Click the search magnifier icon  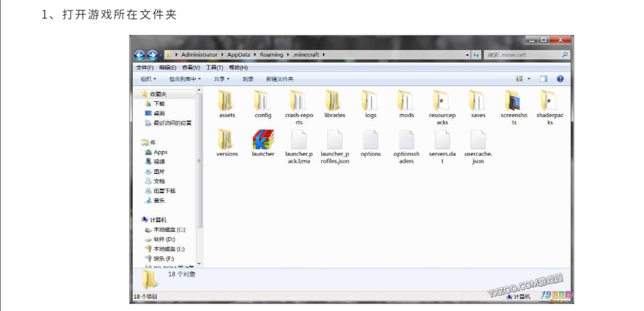(x=565, y=54)
